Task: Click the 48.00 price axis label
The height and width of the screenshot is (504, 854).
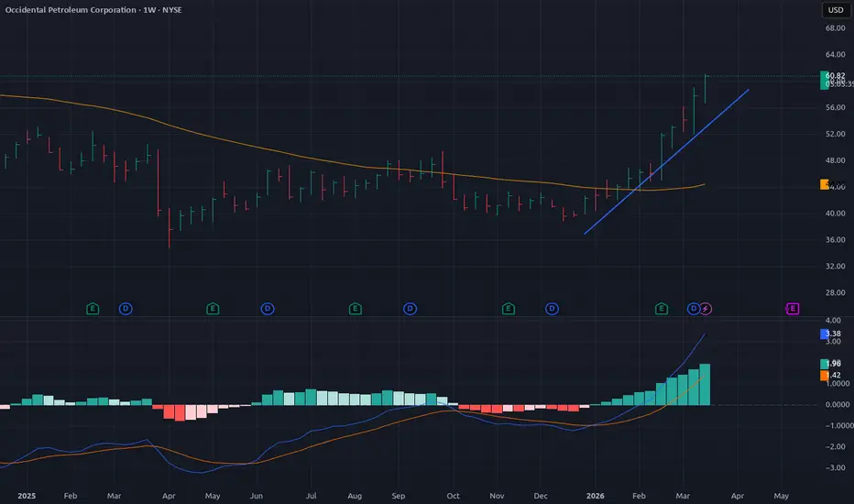Action: (x=835, y=160)
